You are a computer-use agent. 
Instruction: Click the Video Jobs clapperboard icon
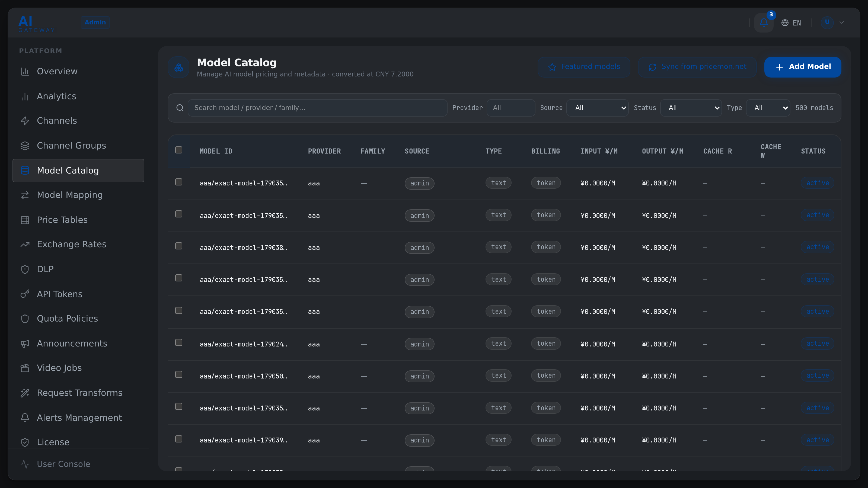25,368
